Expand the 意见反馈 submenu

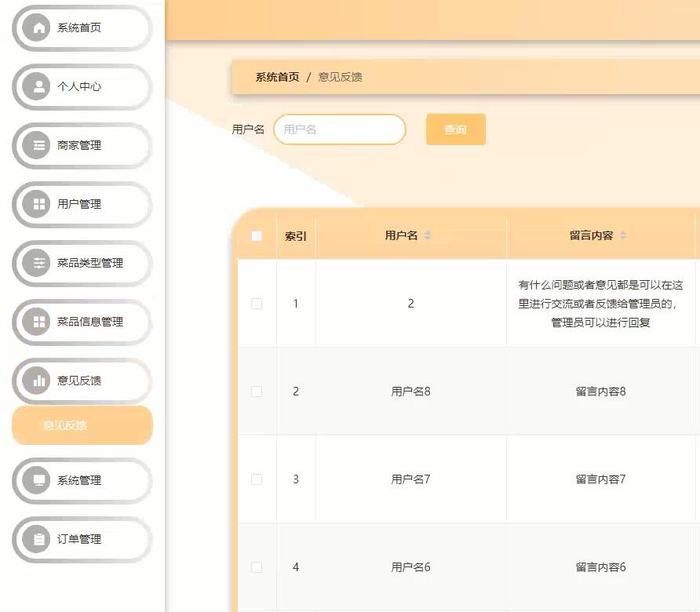pyautogui.click(x=81, y=381)
